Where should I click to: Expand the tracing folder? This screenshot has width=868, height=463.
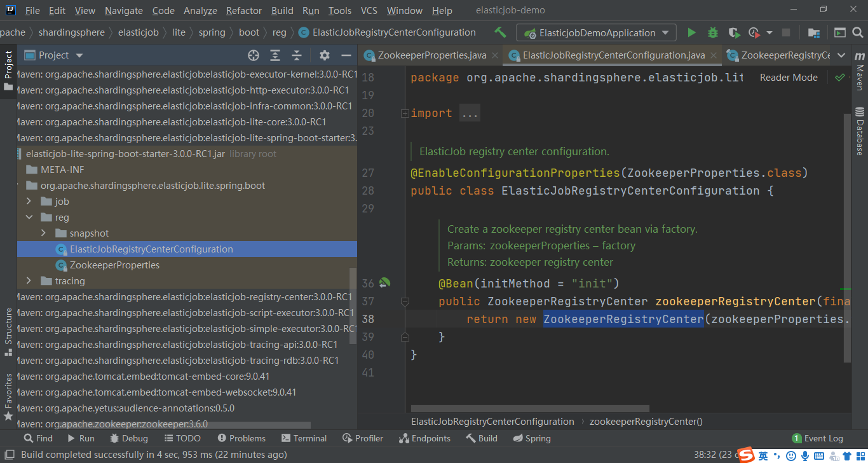[x=29, y=280]
